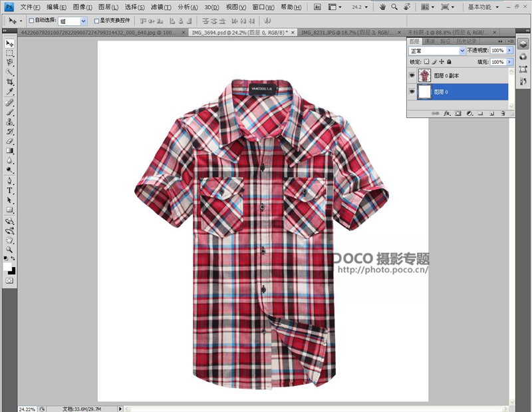
Task: Switch to the 历史记录 panel tab
Action: [x=468, y=41]
